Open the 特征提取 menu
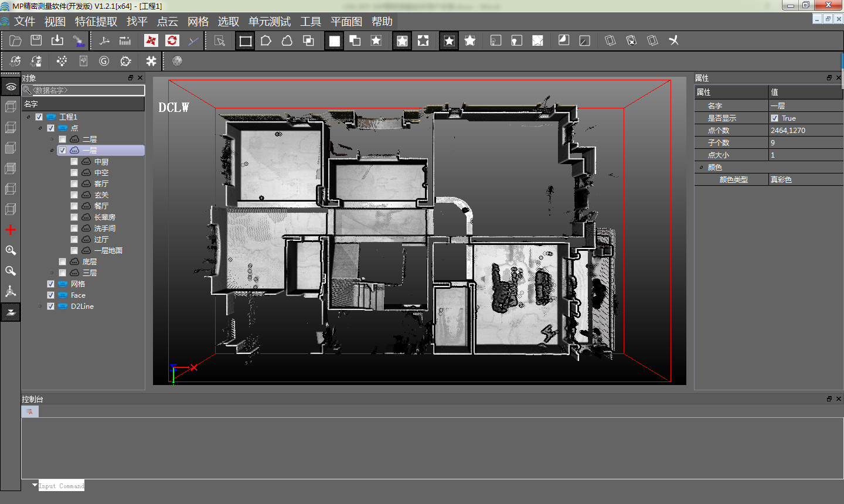 [96, 22]
